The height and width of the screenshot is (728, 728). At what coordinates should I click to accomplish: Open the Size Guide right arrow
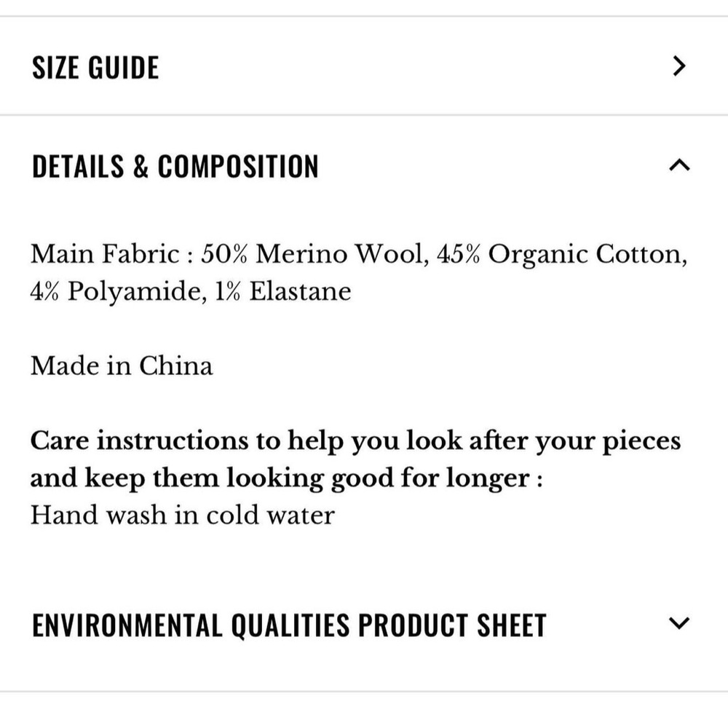[x=679, y=67]
